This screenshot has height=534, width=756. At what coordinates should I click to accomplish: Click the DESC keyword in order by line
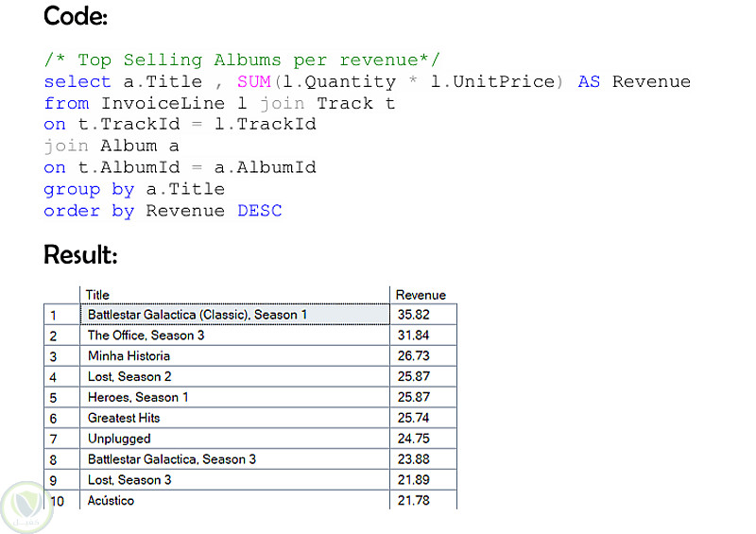(x=260, y=211)
